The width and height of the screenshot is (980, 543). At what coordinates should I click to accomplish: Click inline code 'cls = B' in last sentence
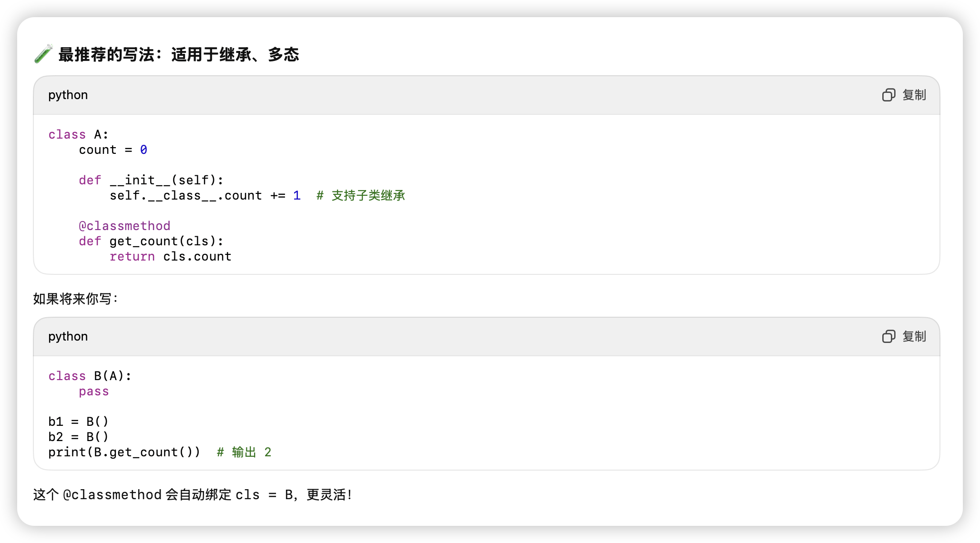pos(264,495)
